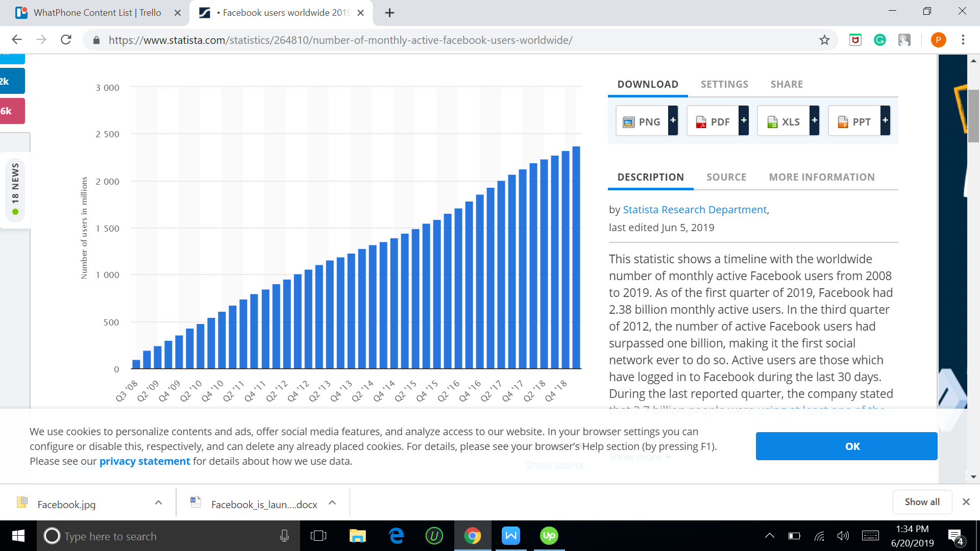980x551 pixels.
Task: Expand the plus next to XLS
Action: tap(815, 120)
